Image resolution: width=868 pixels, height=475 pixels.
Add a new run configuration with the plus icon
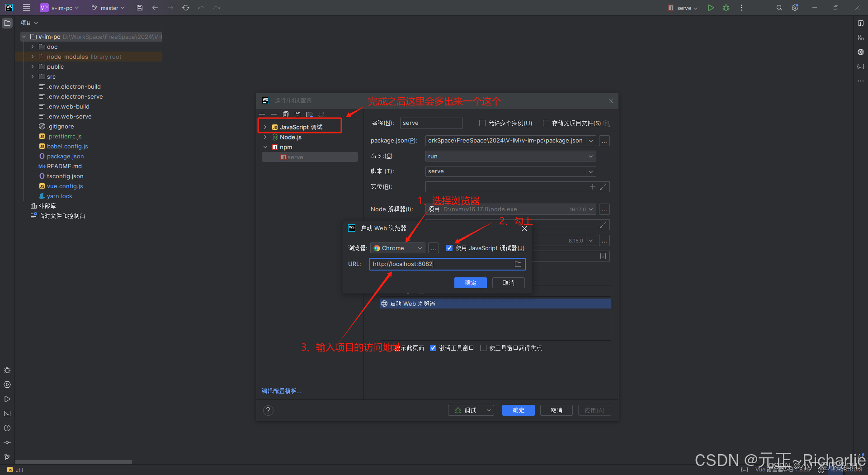[262, 114]
